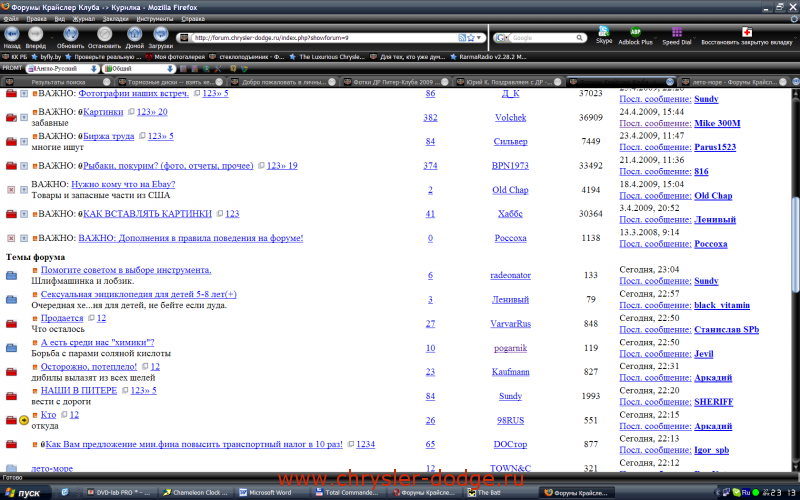Close the Тормозные диски tab

219,82
